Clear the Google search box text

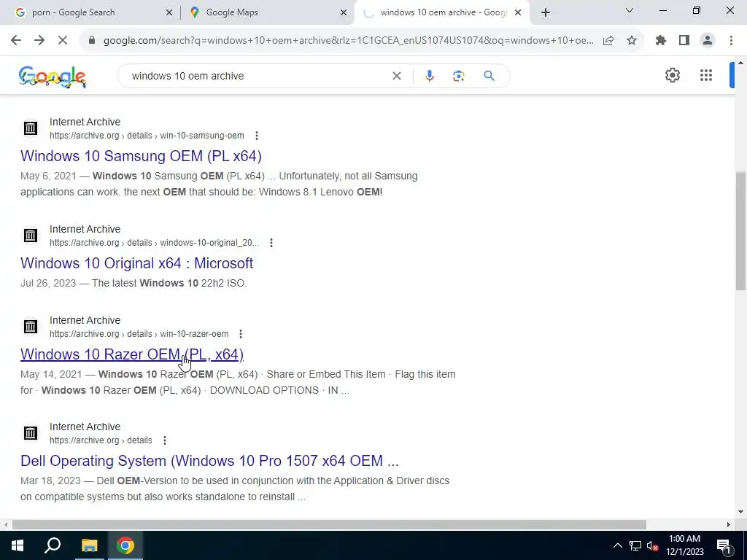(x=396, y=76)
